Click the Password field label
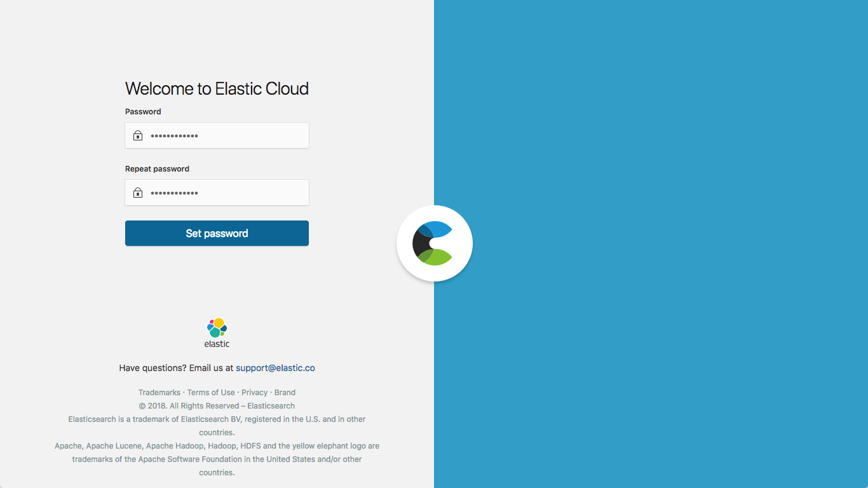This screenshot has width=868, height=488. pos(143,111)
